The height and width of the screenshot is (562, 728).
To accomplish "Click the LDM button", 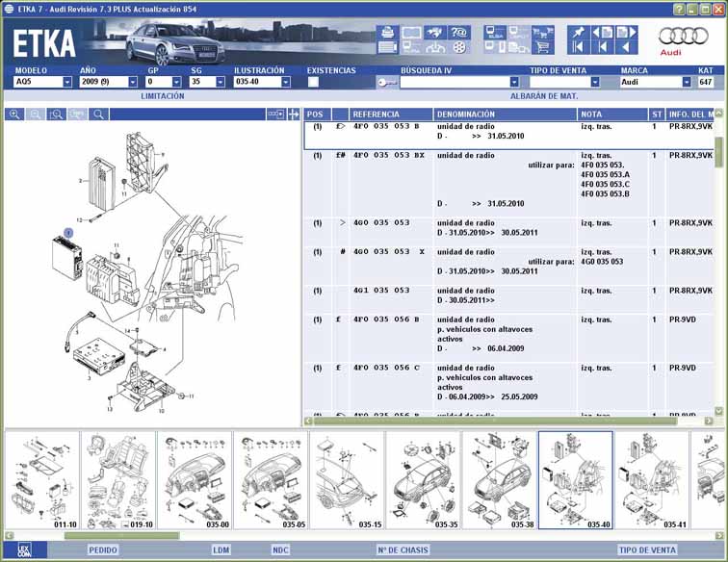I will pyautogui.click(x=221, y=549).
